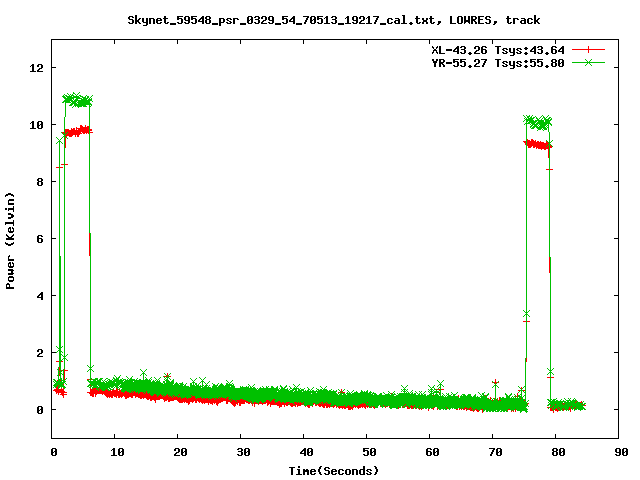640x480 pixels.
Task: Click the Time(Seconds) x-axis label
Action: point(333,471)
